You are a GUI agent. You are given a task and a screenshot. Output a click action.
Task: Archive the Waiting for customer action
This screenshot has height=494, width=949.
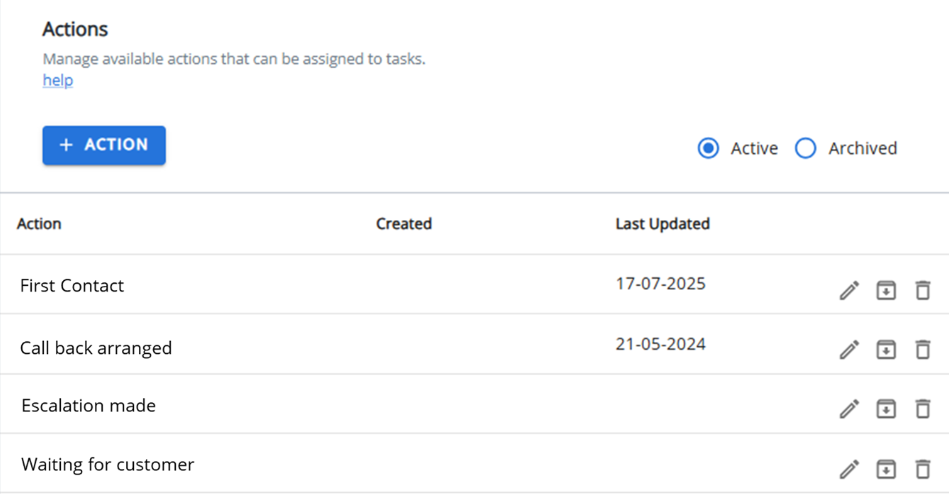(886, 469)
